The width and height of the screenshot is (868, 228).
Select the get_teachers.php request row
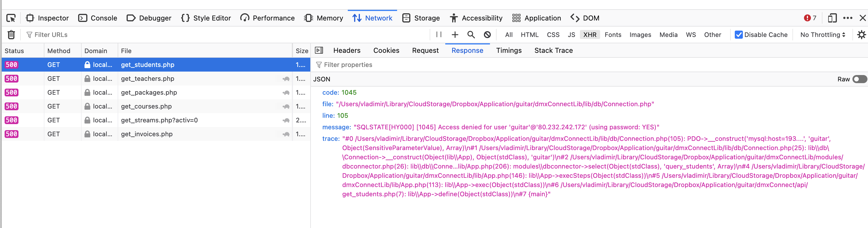point(148,79)
